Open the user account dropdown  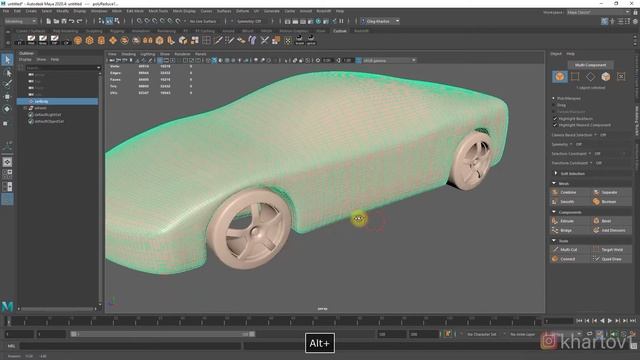click(x=380, y=21)
